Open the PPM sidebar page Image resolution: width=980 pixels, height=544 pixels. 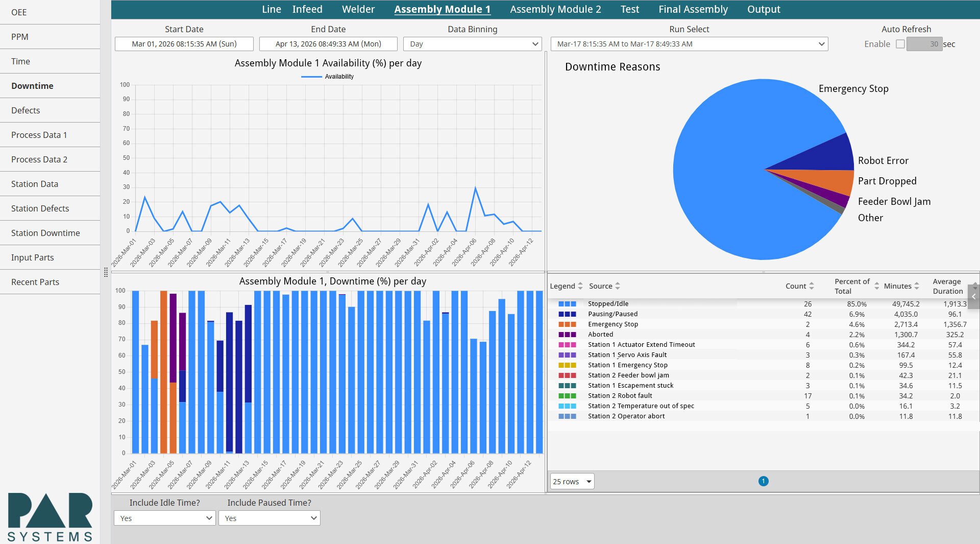pos(50,37)
